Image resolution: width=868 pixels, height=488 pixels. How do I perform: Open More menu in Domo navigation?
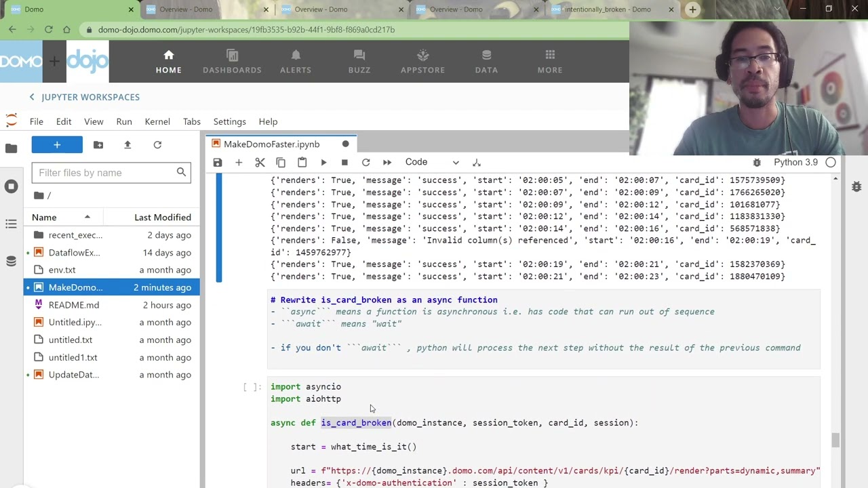(x=550, y=62)
